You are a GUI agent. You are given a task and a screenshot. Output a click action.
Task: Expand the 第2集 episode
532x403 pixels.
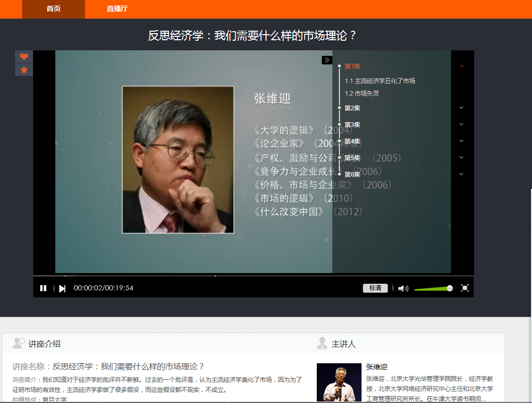[x=462, y=108]
